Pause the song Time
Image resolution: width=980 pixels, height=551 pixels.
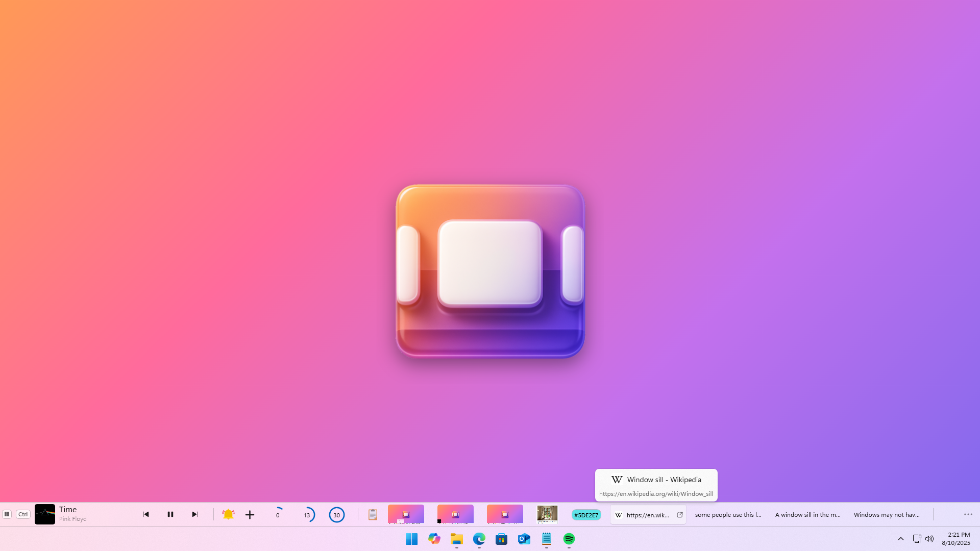[170, 514]
